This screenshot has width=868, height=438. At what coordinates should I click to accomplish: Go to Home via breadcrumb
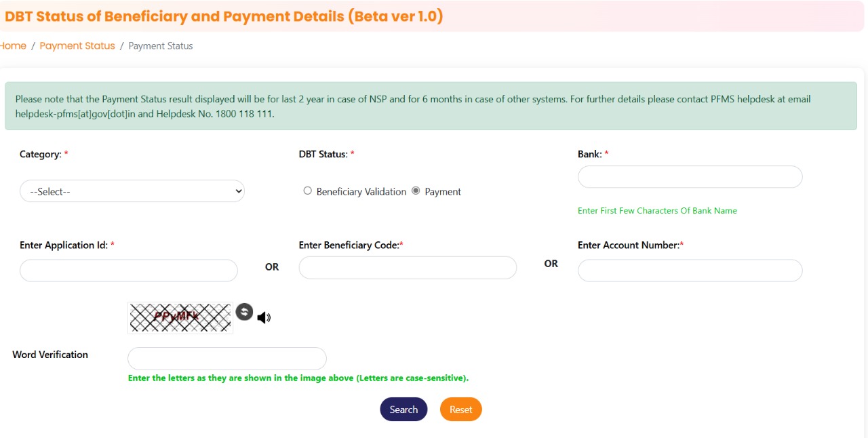click(x=13, y=46)
